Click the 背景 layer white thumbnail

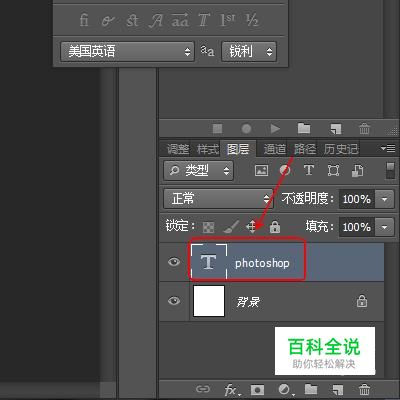[x=209, y=301]
